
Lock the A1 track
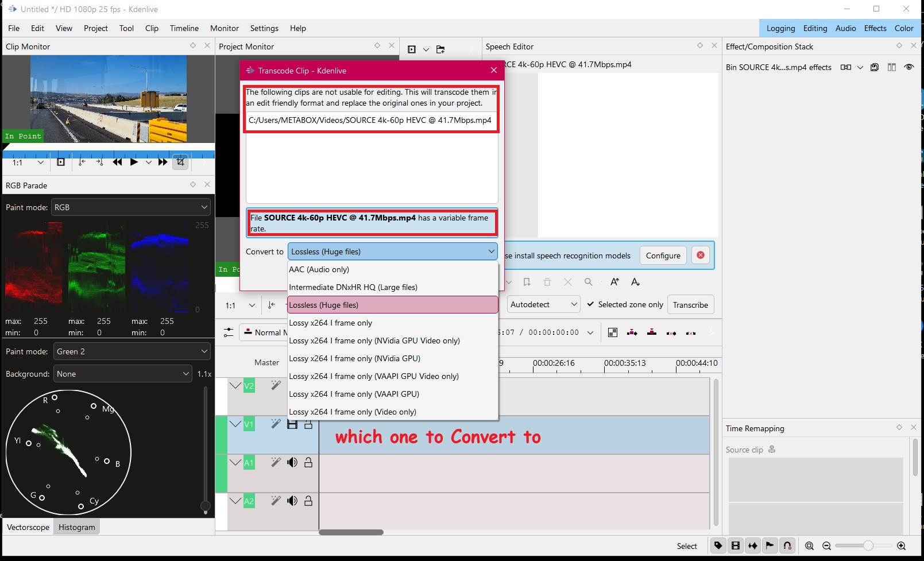tap(308, 462)
